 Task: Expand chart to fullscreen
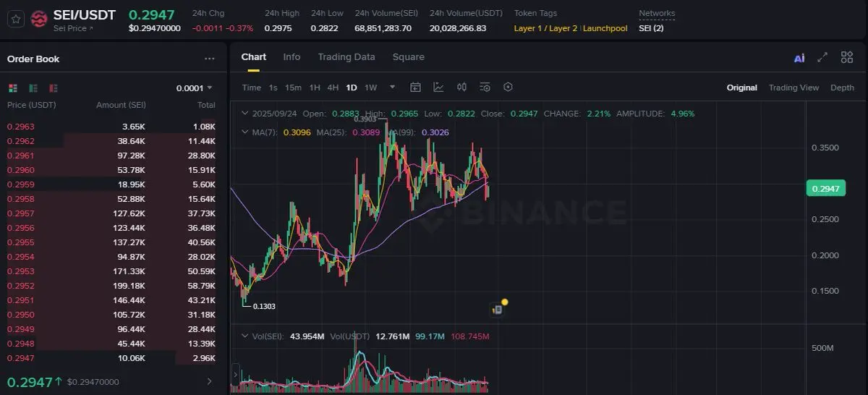[x=822, y=58]
